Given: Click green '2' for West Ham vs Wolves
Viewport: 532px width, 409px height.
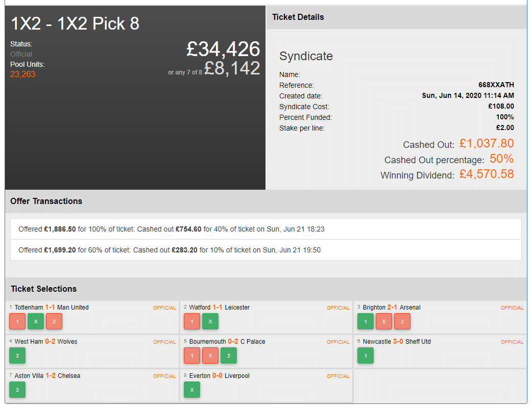Looking at the screenshot, I should (17, 355).
